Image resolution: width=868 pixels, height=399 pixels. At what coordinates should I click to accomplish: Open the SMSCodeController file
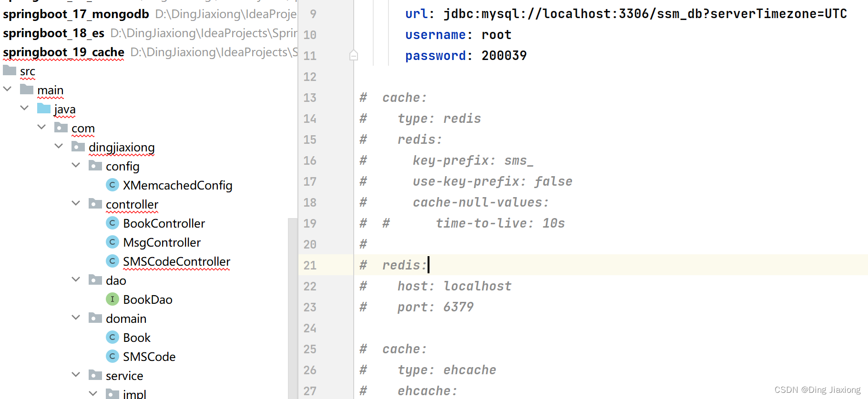(x=176, y=261)
